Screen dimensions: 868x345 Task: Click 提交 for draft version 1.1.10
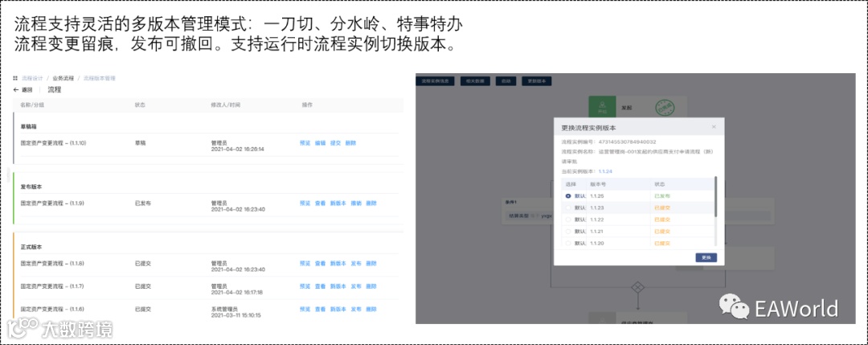[335, 143]
